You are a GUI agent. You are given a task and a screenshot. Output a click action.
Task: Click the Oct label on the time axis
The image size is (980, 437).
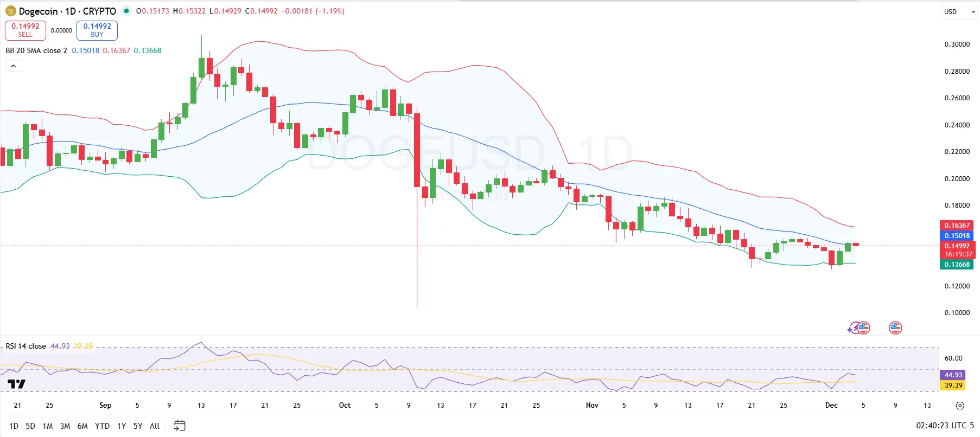pos(345,405)
